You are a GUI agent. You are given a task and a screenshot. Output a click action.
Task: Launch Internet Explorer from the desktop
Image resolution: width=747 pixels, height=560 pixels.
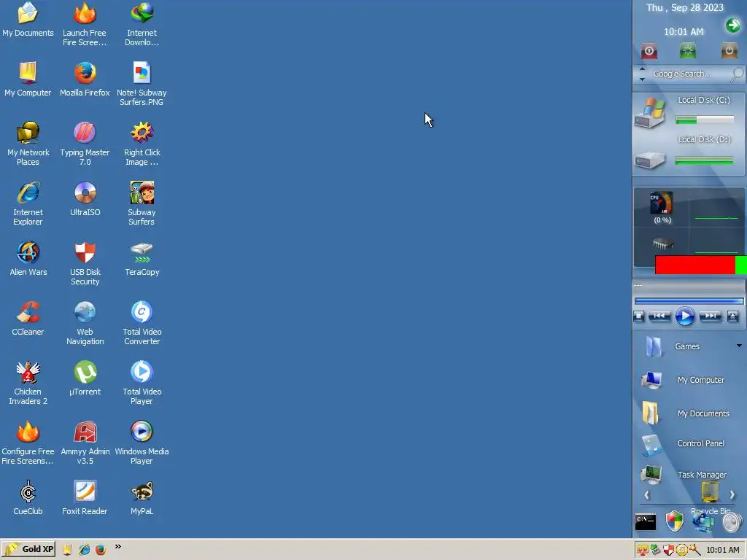click(x=28, y=203)
